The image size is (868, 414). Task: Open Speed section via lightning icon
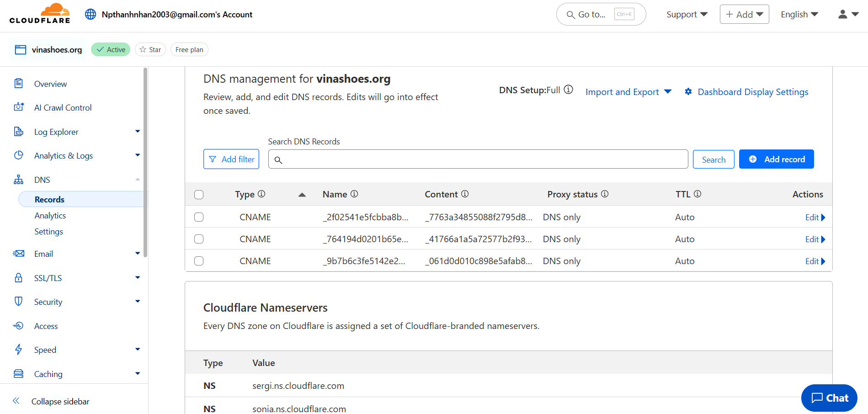pos(19,349)
